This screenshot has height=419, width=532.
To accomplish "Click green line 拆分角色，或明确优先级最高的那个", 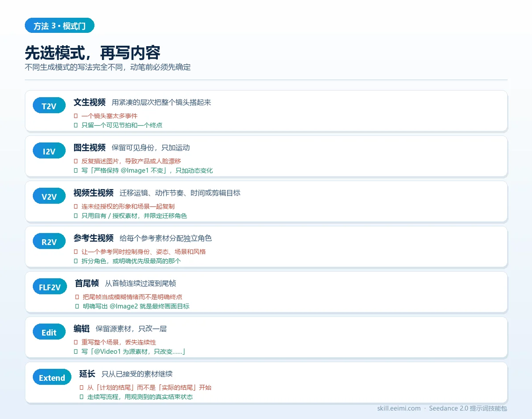I will coord(131,261).
